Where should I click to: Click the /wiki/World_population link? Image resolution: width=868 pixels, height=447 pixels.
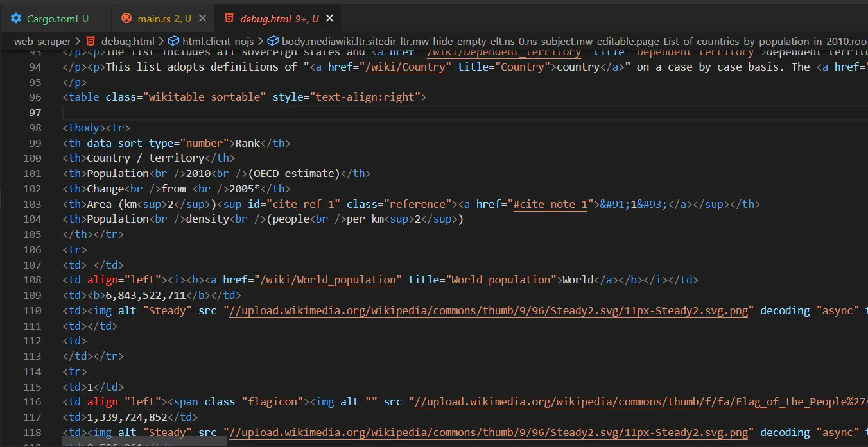(x=329, y=280)
